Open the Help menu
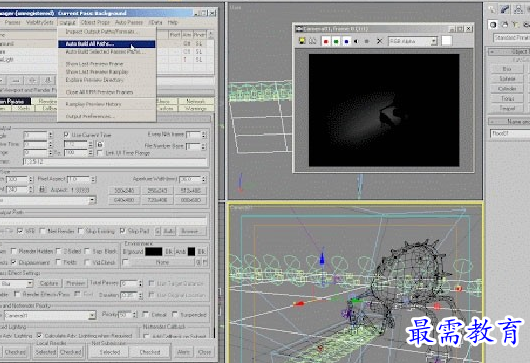This screenshot has height=363, width=530. [172, 23]
